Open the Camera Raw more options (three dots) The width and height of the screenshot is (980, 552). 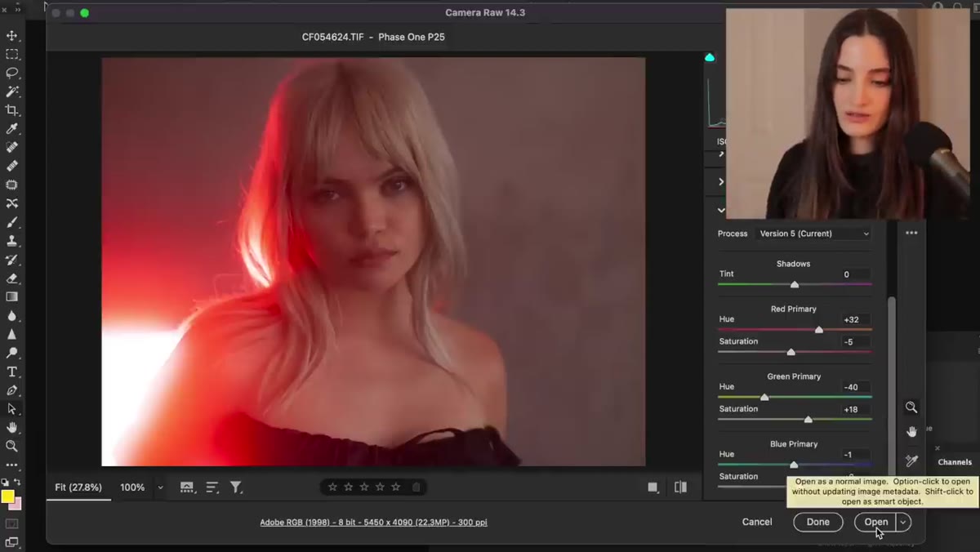[x=911, y=233]
